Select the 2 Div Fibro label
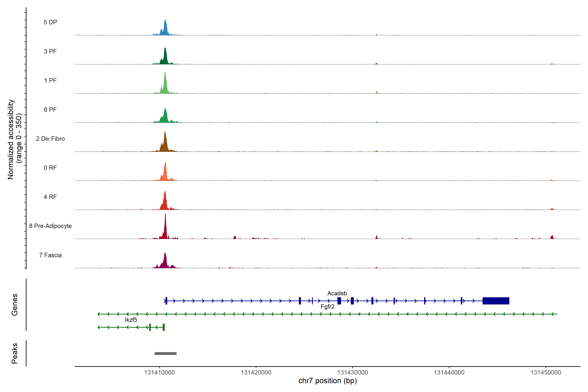The image size is (588, 392). pos(50,139)
